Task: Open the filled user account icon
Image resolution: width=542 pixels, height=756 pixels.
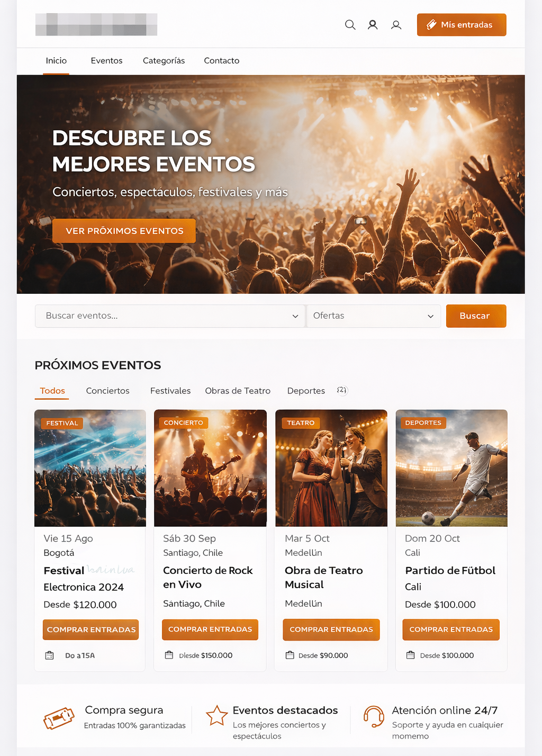Action: pyautogui.click(x=373, y=25)
